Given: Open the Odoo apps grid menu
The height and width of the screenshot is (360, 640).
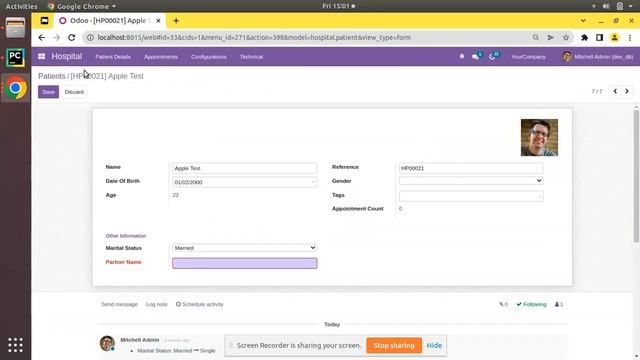Looking at the screenshot, I should pos(42,57).
